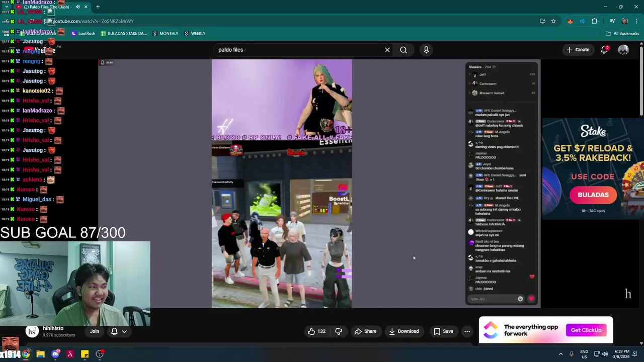This screenshot has width=644, height=362.
Task: Open the red app icon on taskbar
Action: [70, 354]
